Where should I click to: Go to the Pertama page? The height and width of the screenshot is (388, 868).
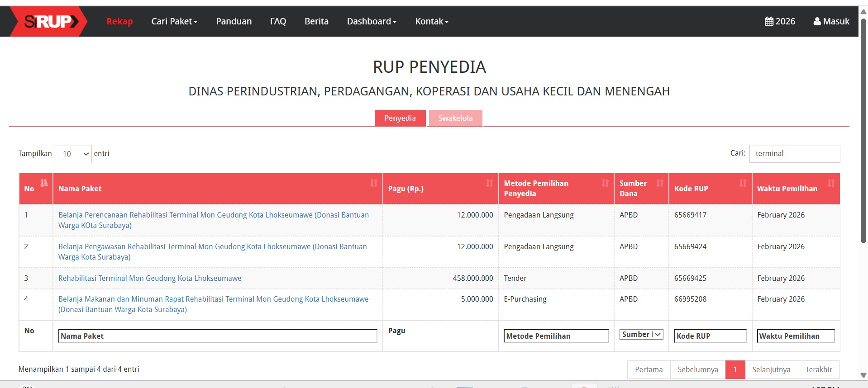tap(649, 369)
